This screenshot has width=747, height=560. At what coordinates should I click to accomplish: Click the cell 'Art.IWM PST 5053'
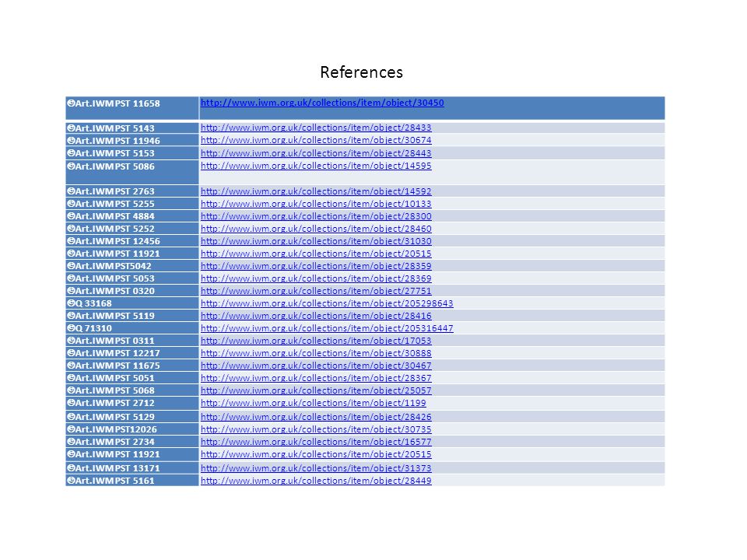tap(132, 278)
